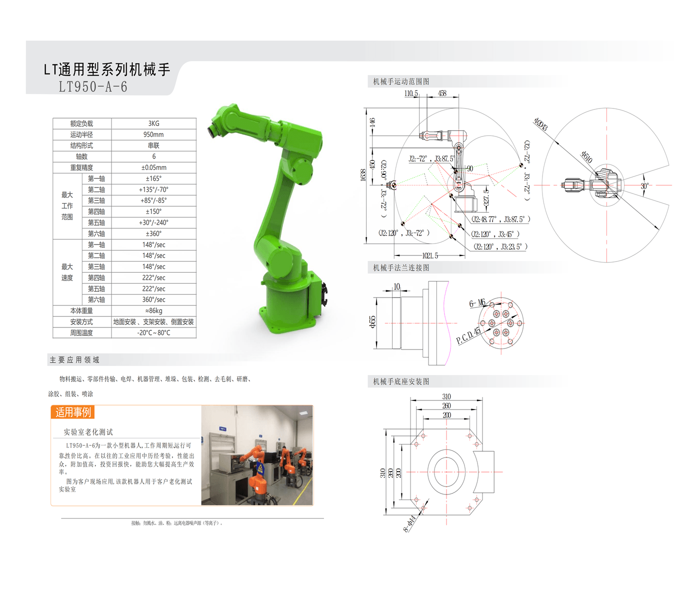Select the 实验室老化测试 subheading
700x600 pixels.
[88, 432]
